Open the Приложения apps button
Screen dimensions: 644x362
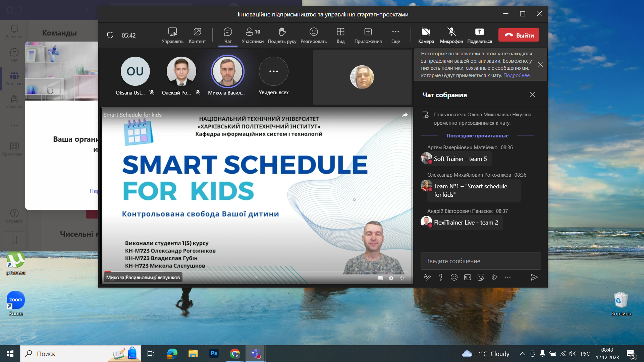368,32
